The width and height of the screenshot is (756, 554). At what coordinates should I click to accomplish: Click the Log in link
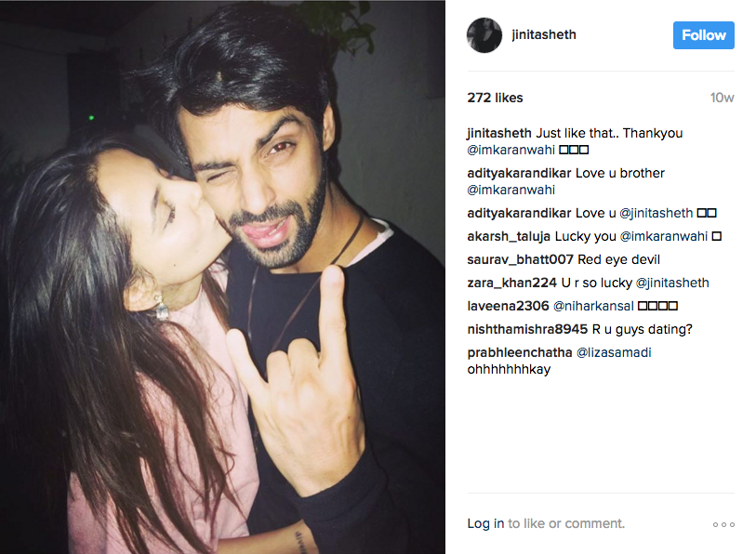pyautogui.click(x=485, y=523)
